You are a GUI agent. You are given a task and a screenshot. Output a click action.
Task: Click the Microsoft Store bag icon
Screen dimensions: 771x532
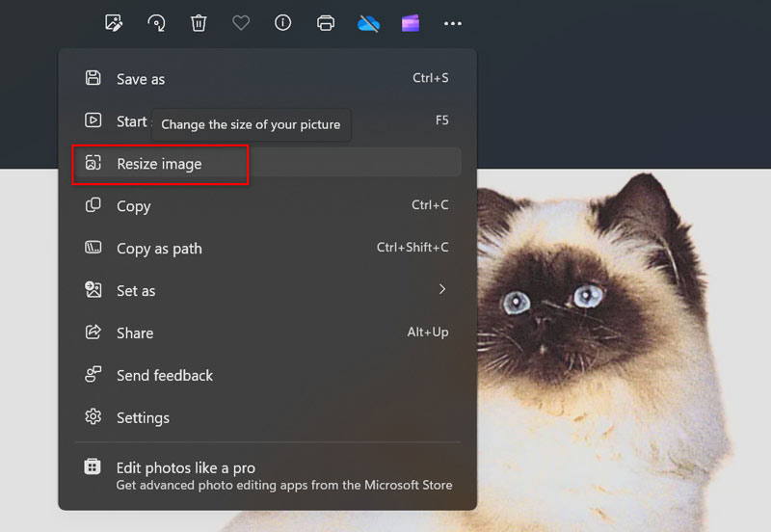93,466
